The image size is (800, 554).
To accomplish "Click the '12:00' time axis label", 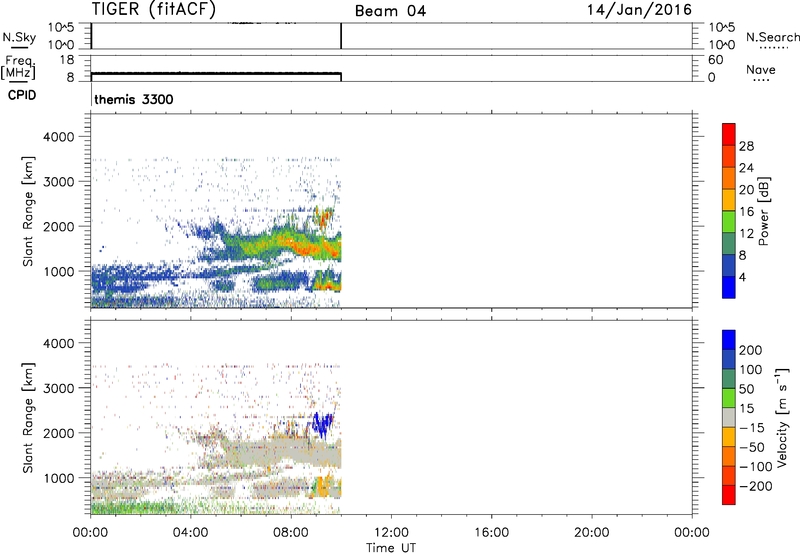I will pos(391,533).
